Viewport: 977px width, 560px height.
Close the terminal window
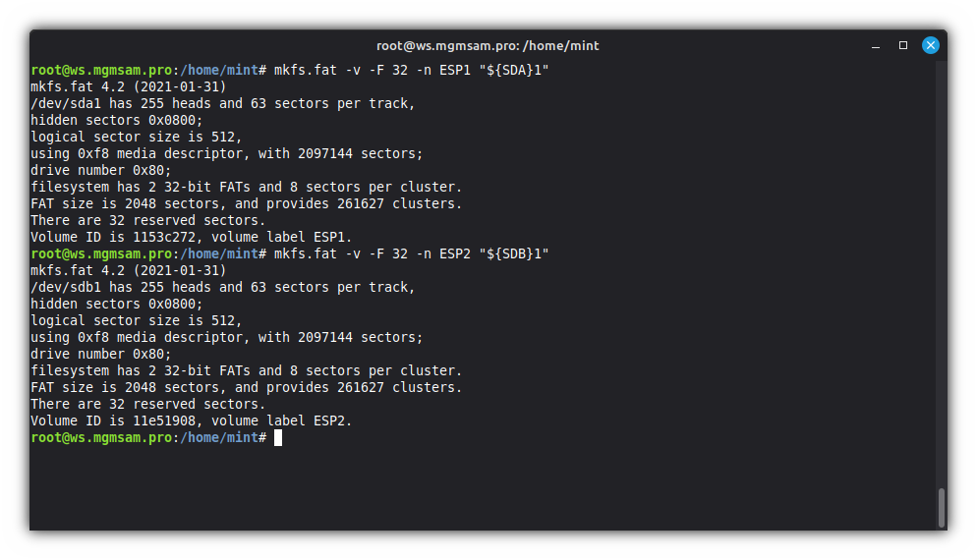tap(930, 45)
